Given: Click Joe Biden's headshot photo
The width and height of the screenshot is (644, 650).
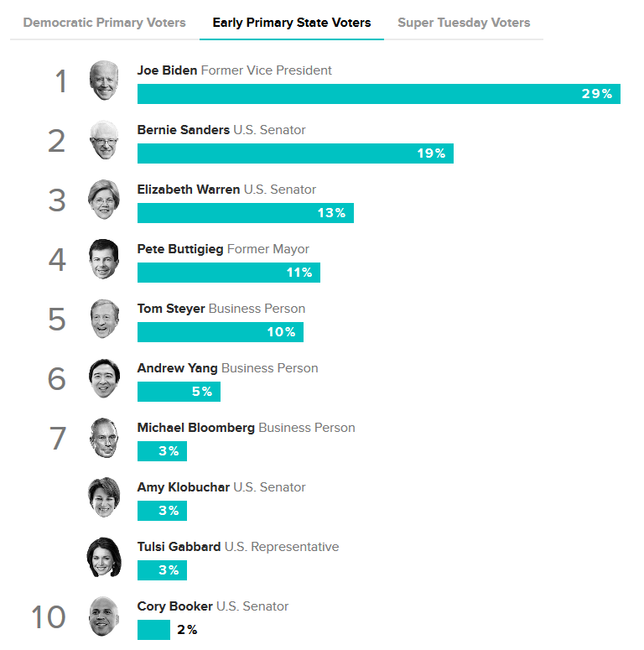Looking at the screenshot, I should 104,81.
